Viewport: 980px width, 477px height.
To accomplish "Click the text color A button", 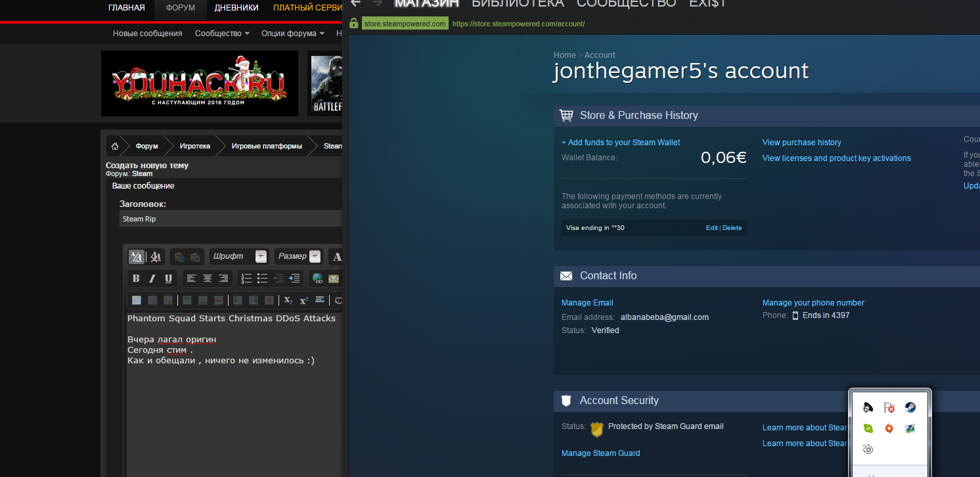I will (x=336, y=257).
